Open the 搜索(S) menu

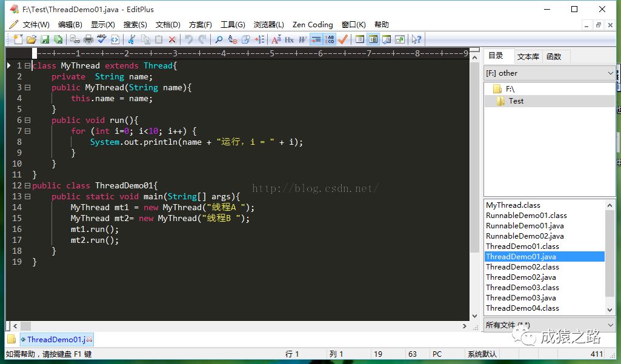[135, 25]
